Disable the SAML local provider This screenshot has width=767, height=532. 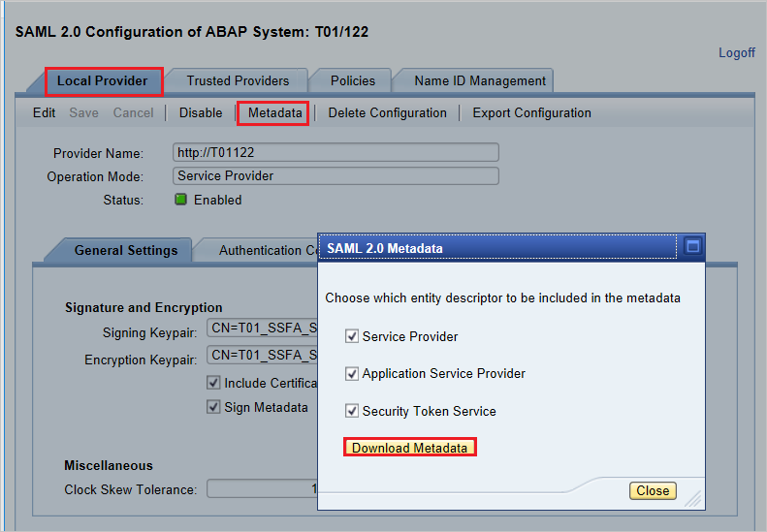201,113
